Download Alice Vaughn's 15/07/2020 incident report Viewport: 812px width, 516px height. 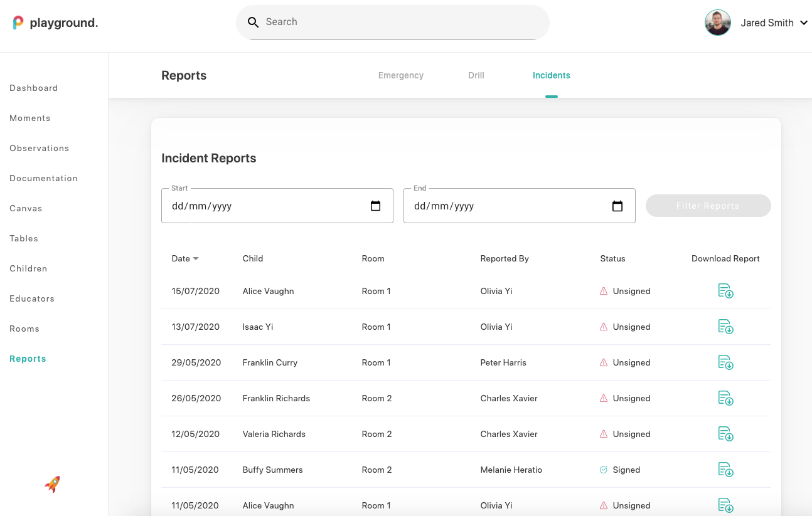[725, 291]
